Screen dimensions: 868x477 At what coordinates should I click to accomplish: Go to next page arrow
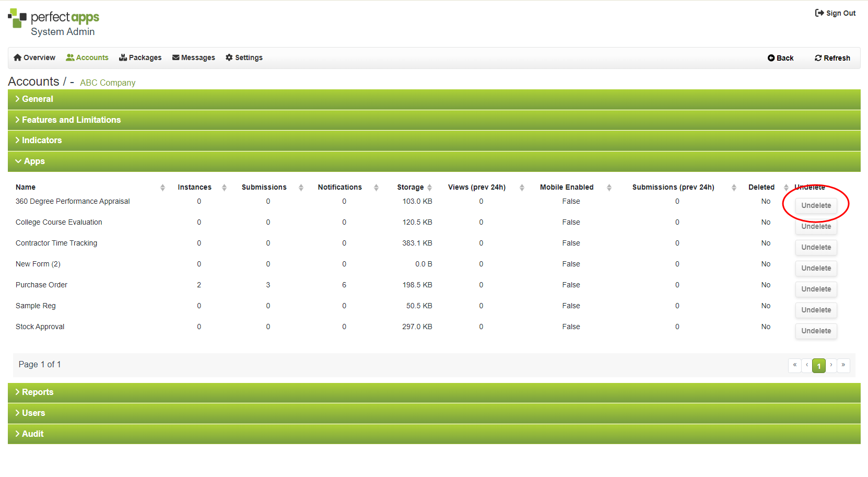click(831, 365)
